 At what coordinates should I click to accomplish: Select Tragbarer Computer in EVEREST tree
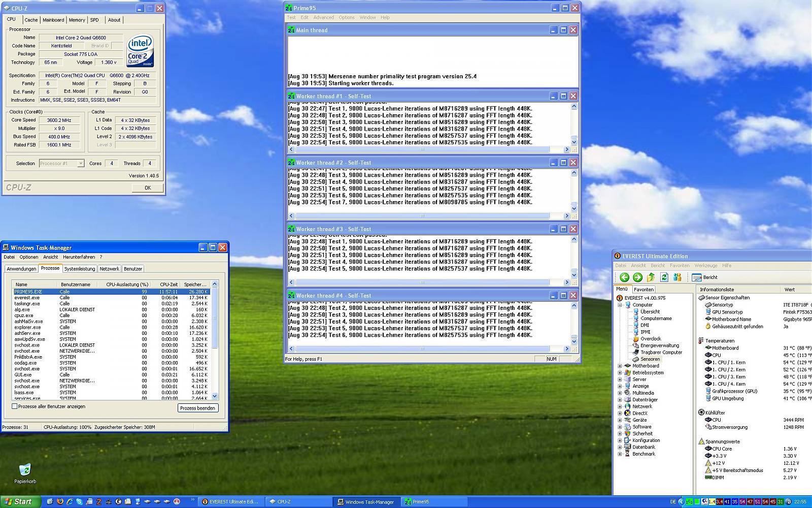[x=657, y=352]
